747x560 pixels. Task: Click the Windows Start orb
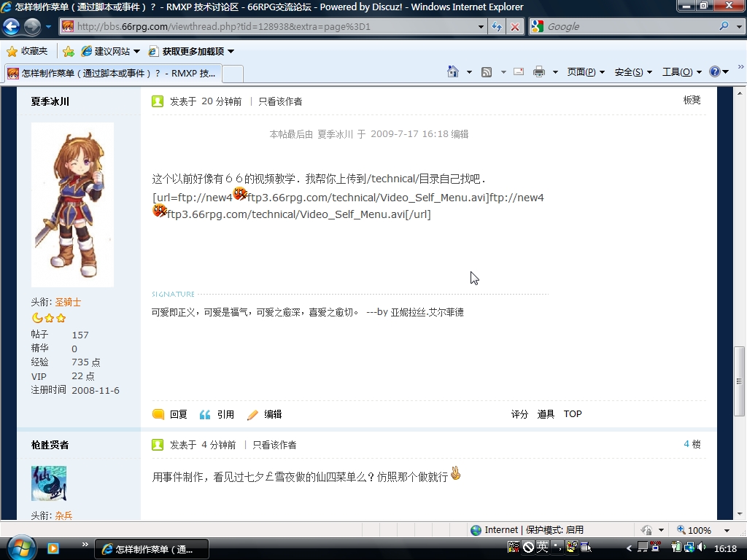[18, 548]
